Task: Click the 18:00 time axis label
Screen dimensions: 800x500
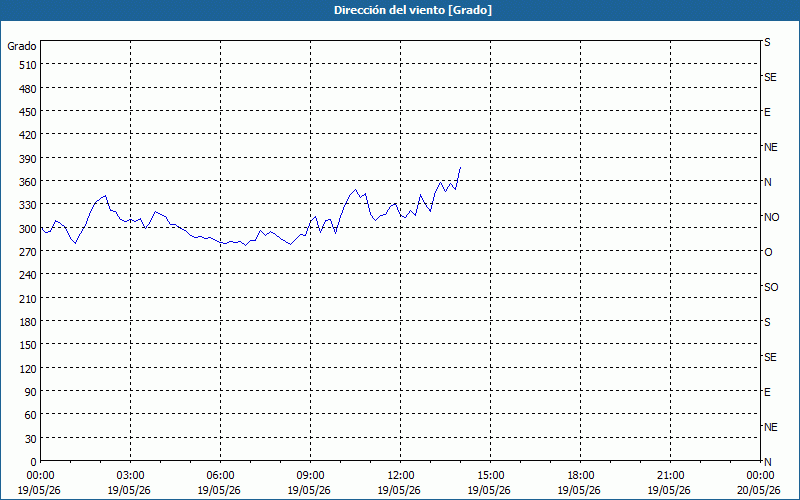Action: (x=581, y=476)
